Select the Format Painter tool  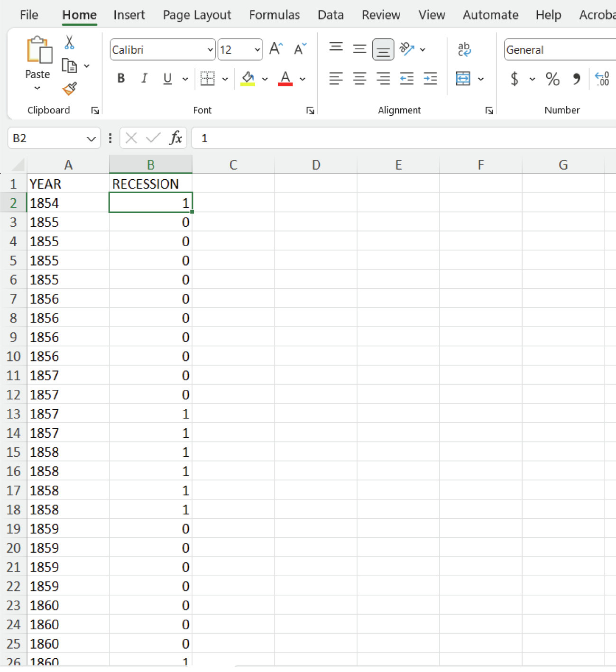click(x=69, y=89)
